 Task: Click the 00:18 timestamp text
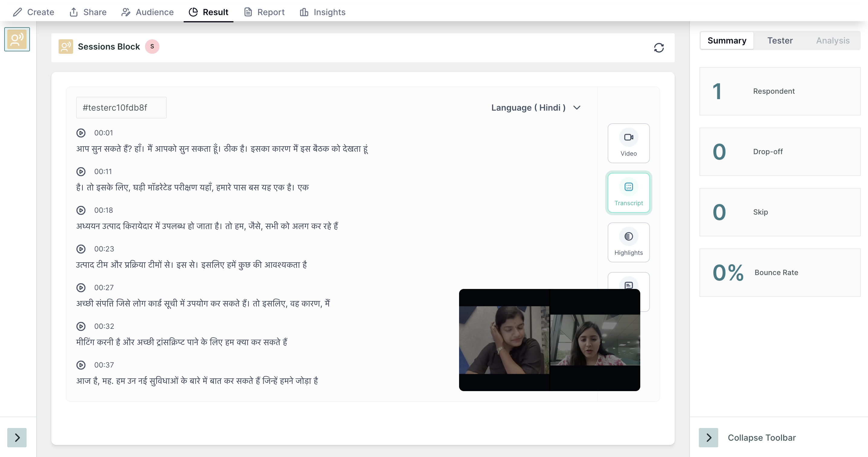tap(104, 210)
